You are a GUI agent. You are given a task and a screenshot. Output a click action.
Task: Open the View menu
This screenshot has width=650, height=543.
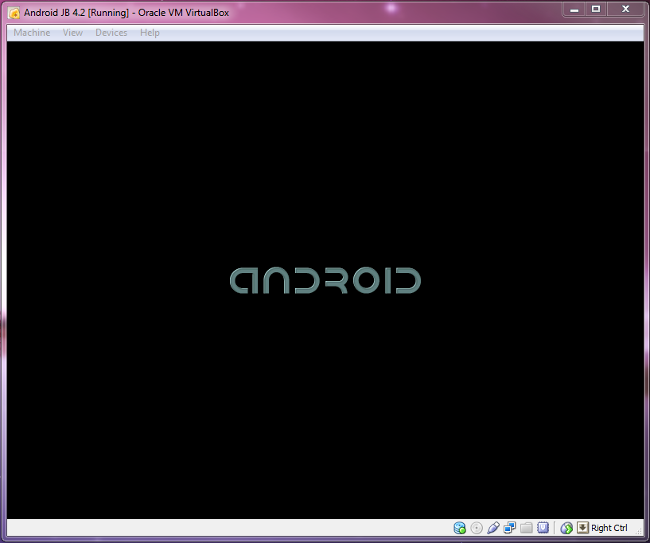click(x=73, y=33)
